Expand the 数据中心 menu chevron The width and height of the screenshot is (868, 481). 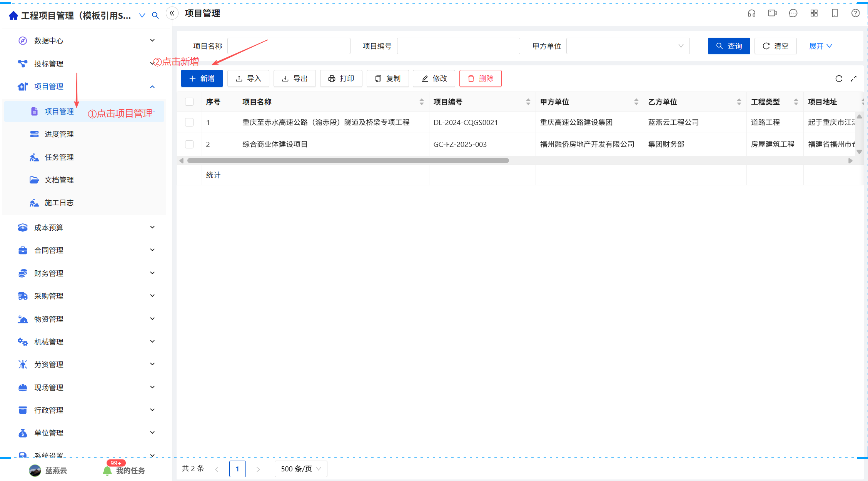[152, 40]
